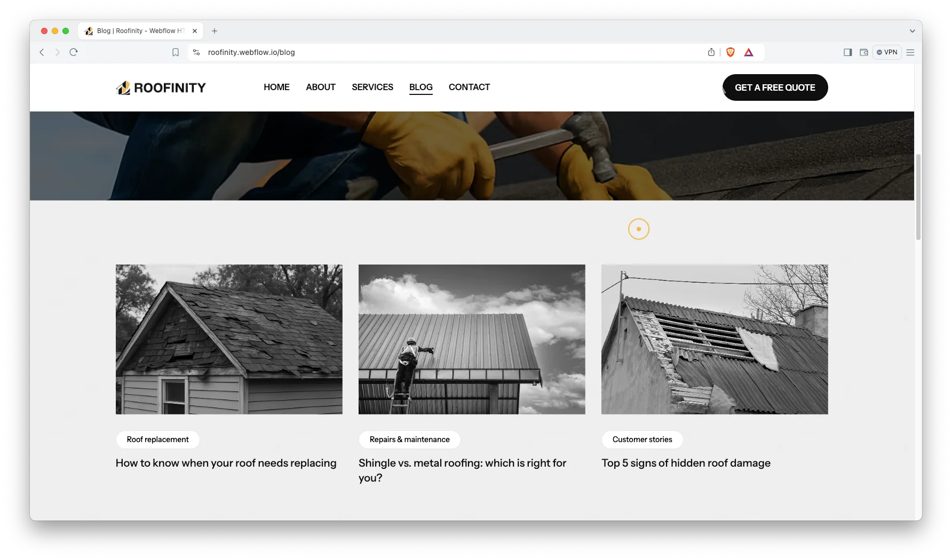The width and height of the screenshot is (952, 560).
Task: Open a new tab with plus icon
Action: pos(215,31)
